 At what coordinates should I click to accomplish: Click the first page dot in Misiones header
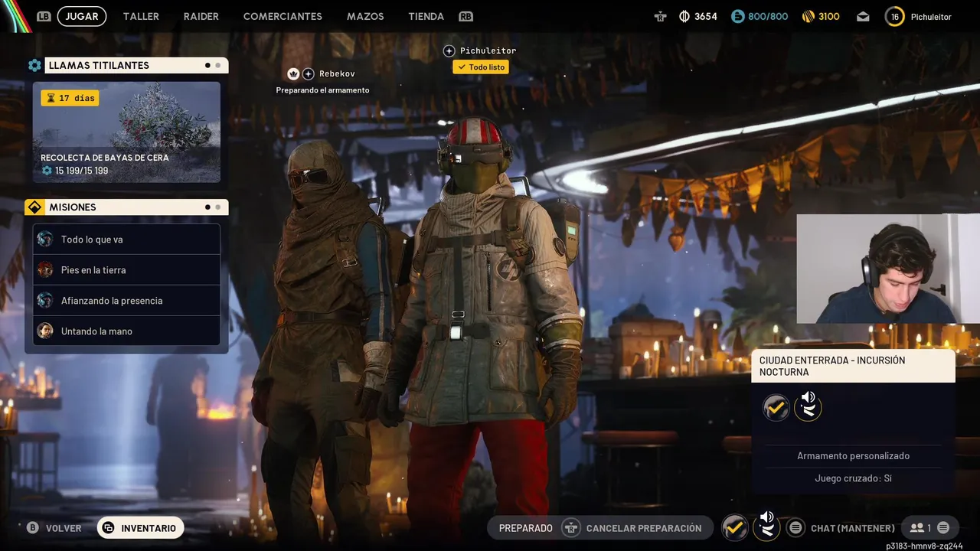pyautogui.click(x=207, y=207)
